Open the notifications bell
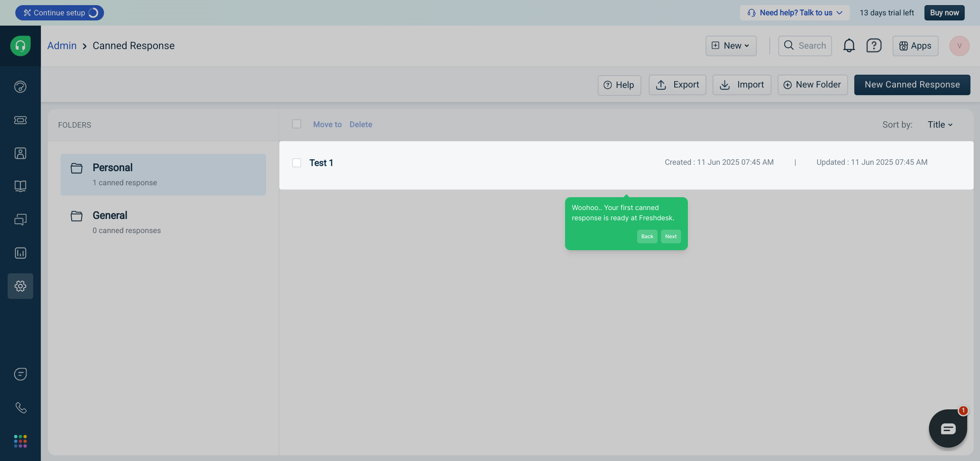Viewport: 980px width, 461px height. 849,46
